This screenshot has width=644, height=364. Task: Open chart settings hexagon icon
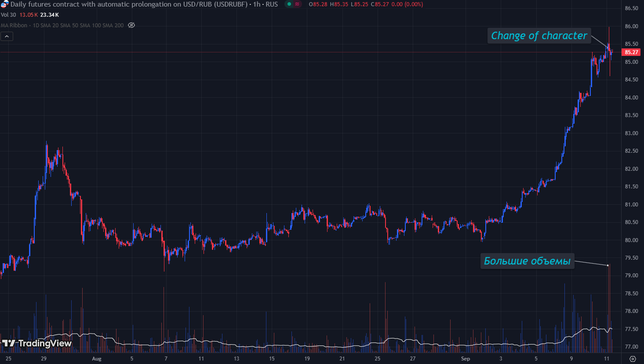pyautogui.click(x=633, y=359)
